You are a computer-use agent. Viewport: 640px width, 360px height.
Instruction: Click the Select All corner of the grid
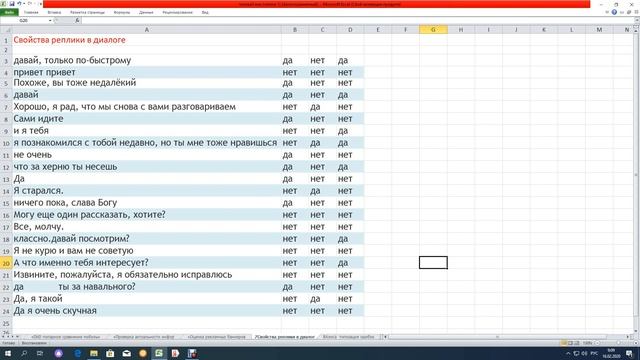coord(6,29)
